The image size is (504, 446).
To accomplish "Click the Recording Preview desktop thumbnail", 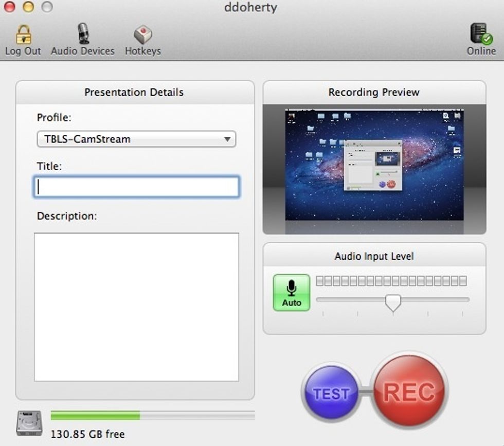I will [x=374, y=165].
